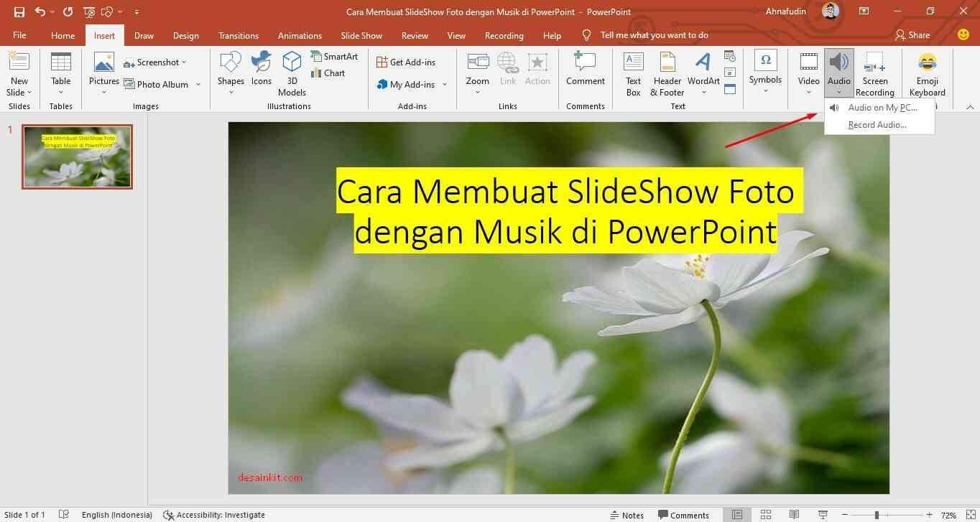The height and width of the screenshot is (522, 980).
Task: Open the Icons library
Action: tap(262, 68)
